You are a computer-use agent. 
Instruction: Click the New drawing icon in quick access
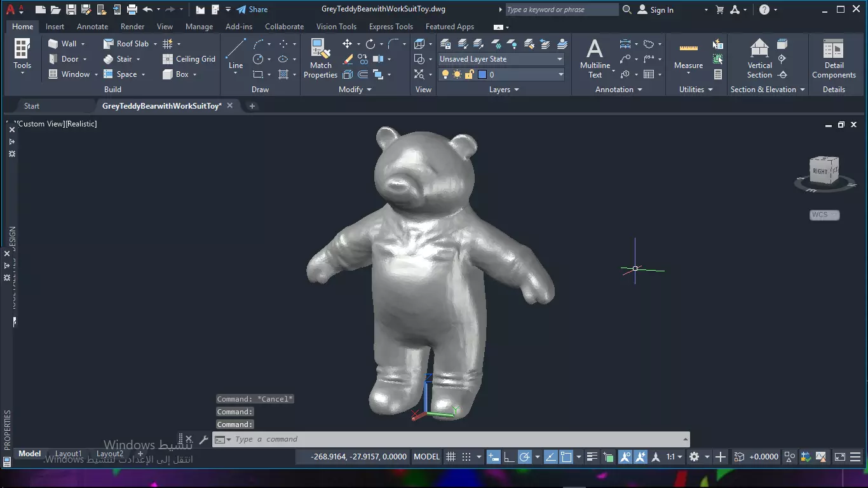click(x=40, y=10)
